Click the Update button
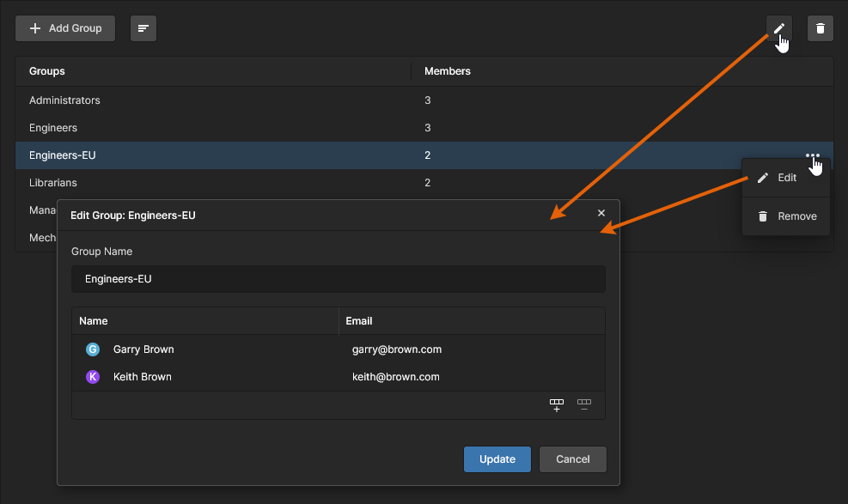 point(497,459)
